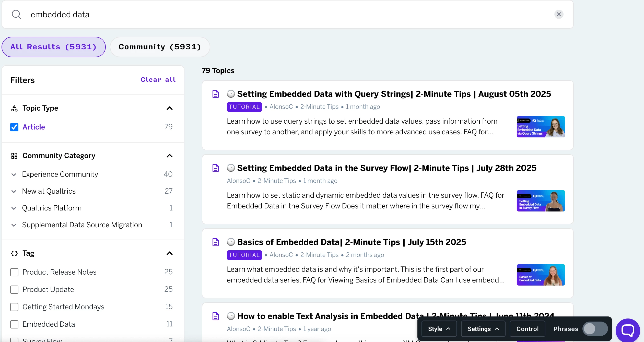Click clock icon beside Text Analysis title
This screenshot has width=644, height=342.
231,316
